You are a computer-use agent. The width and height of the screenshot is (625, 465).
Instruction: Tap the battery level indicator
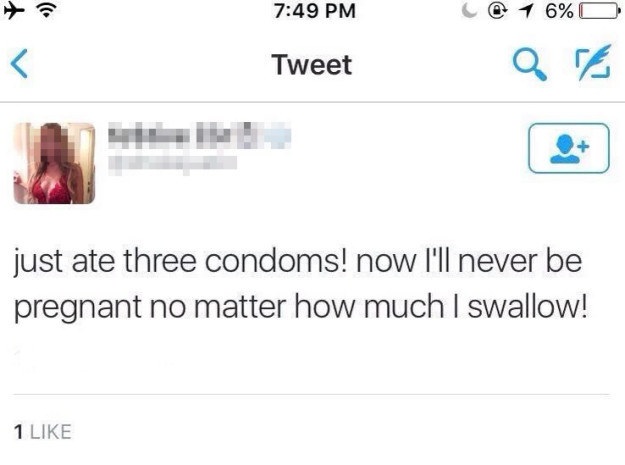pos(599,11)
